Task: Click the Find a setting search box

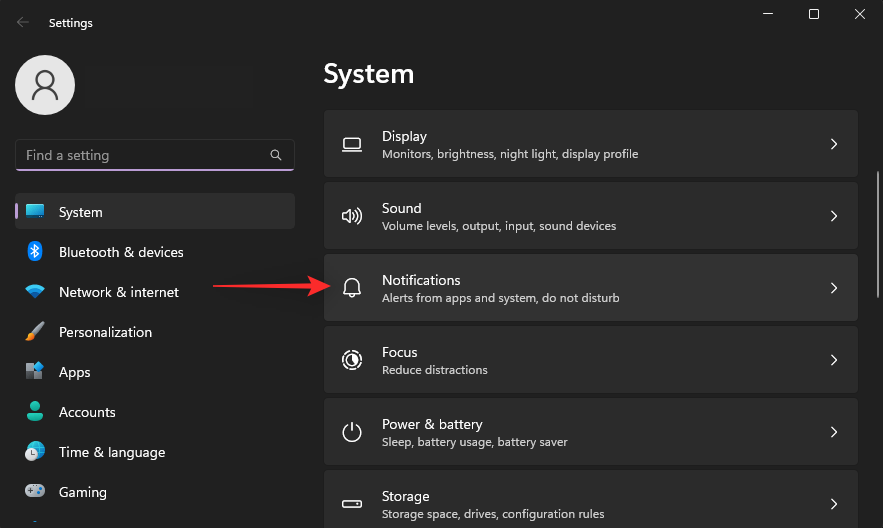Action: click(x=145, y=156)
